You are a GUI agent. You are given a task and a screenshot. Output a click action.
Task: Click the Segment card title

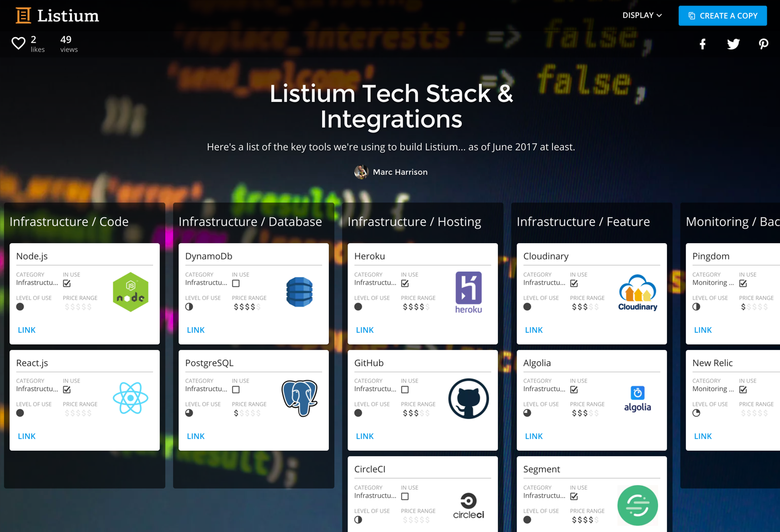click(542, 469)
